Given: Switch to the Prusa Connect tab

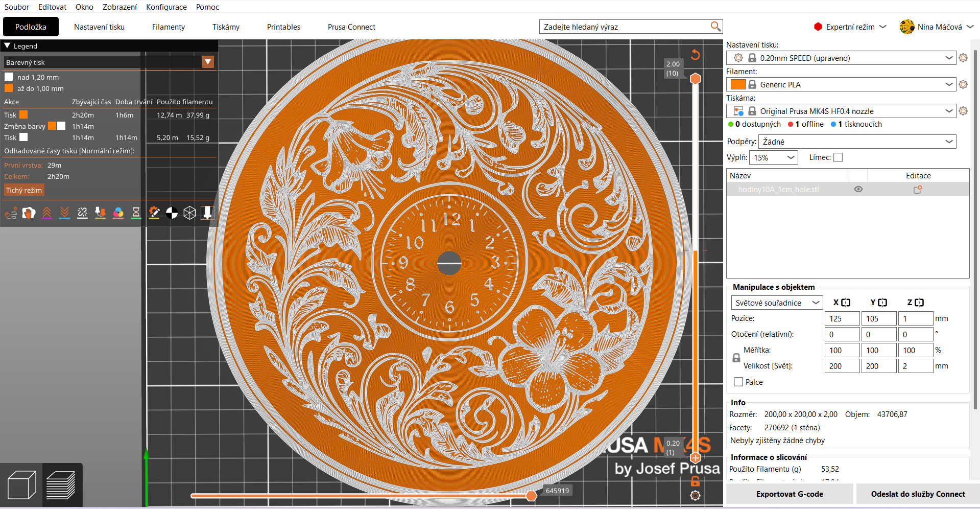Looking at the screenshot, I should click(351, 27).
